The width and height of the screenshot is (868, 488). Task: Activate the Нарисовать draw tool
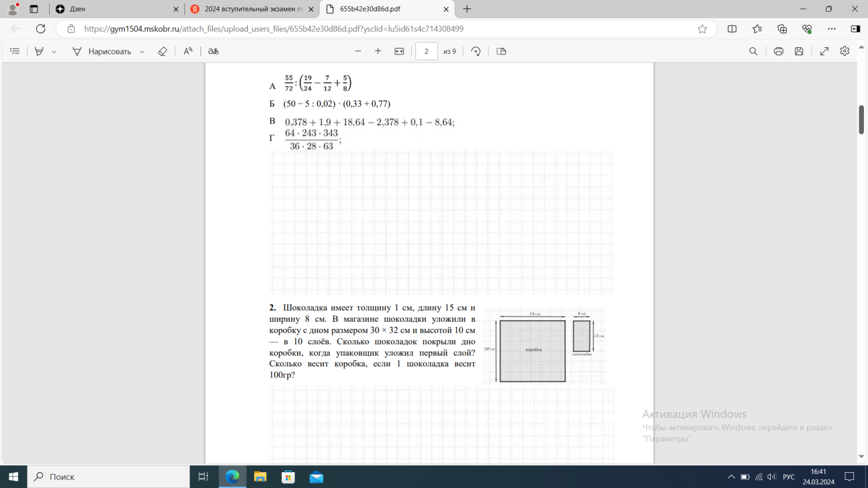[x=102, y=51]
